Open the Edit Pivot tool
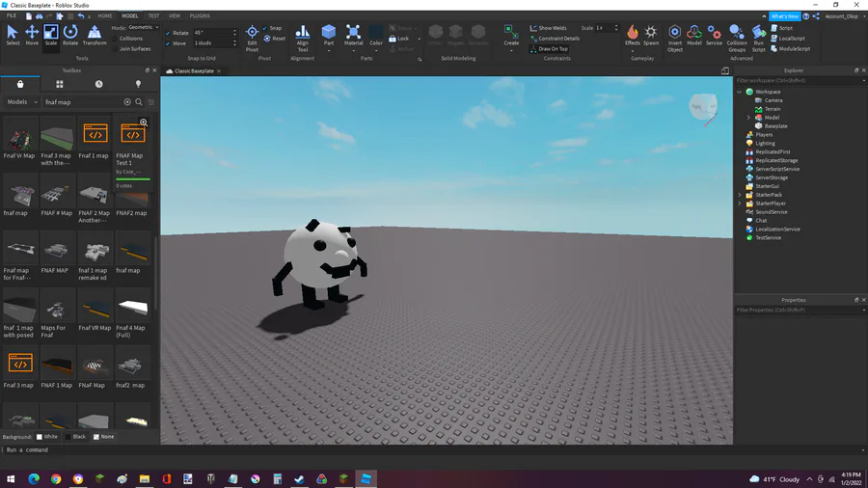Viewport: 868px width, 488px height. (252, 38)
